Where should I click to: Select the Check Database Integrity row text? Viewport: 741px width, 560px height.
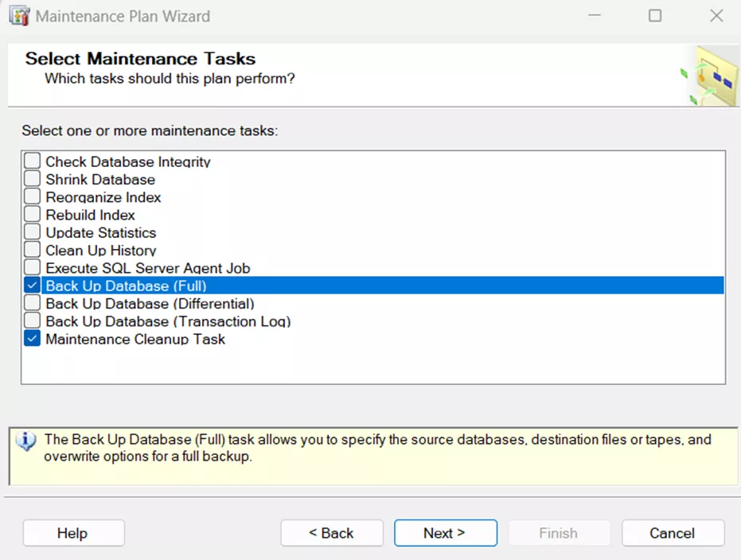[128, 161]
